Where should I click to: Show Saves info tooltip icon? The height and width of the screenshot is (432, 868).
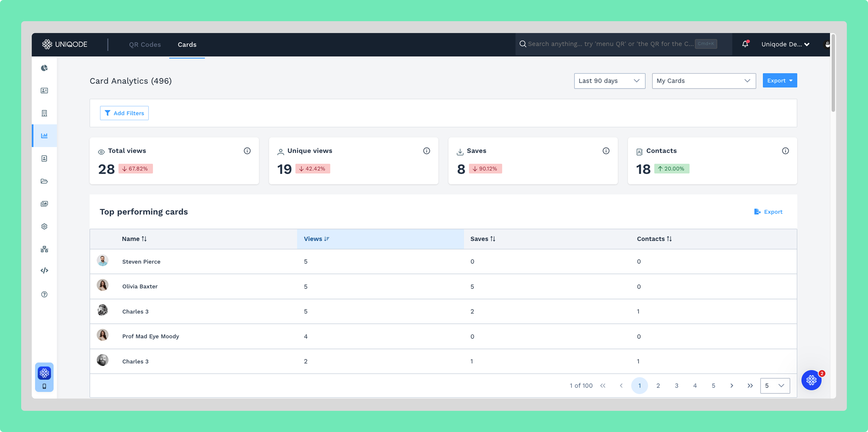[x=606, y=151]
